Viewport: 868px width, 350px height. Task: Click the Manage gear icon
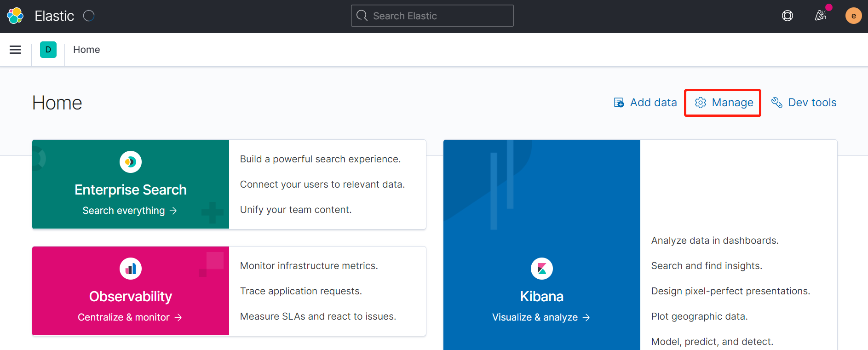click(x=701, y=103)
